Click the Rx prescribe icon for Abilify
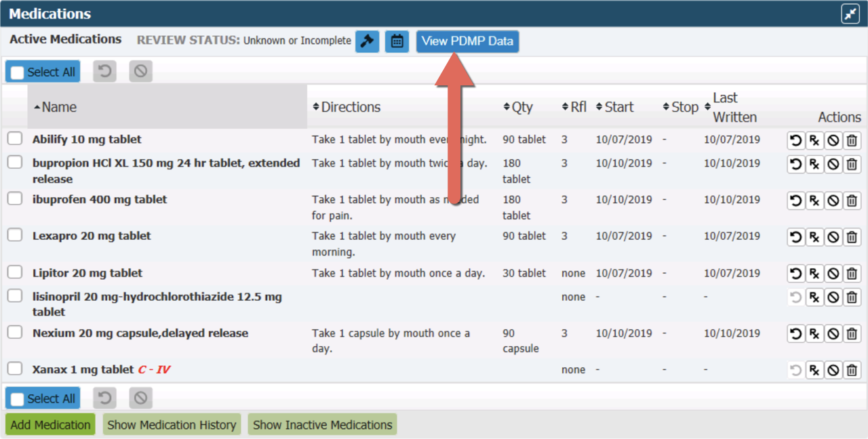This screenshot has height=439, width=868. click(x=814, y=141)
